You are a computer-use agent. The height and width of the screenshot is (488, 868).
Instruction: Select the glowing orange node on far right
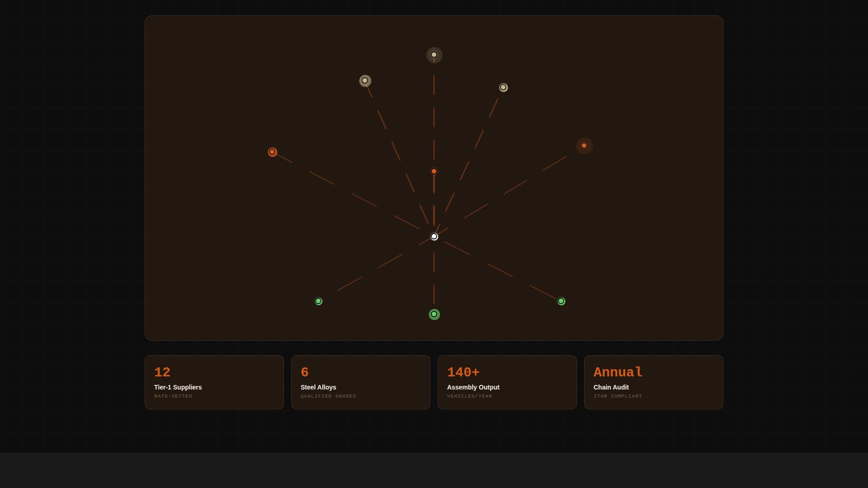(584, 145)
